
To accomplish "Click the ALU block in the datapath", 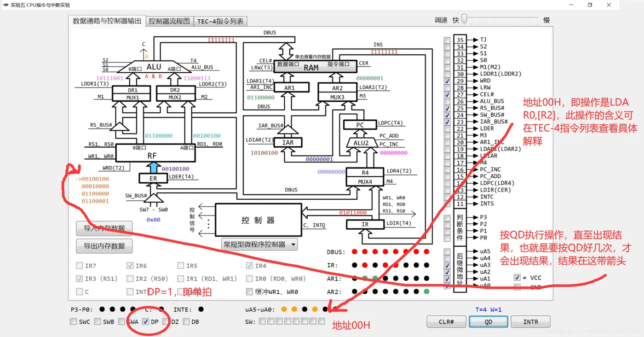I will [154, 67].
